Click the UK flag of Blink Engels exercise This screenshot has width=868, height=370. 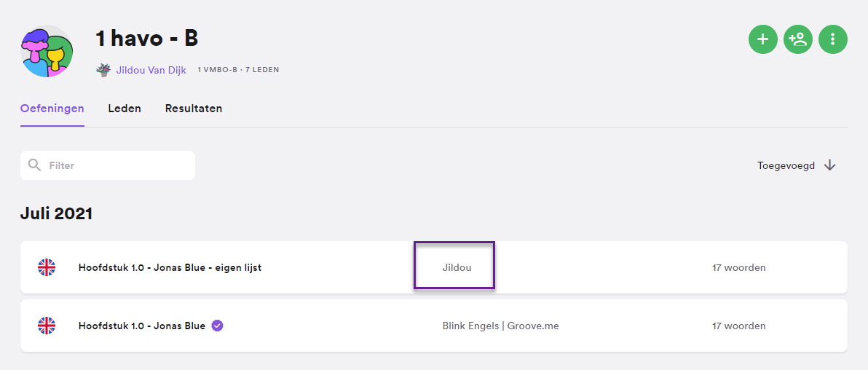(x=47, y=326)
